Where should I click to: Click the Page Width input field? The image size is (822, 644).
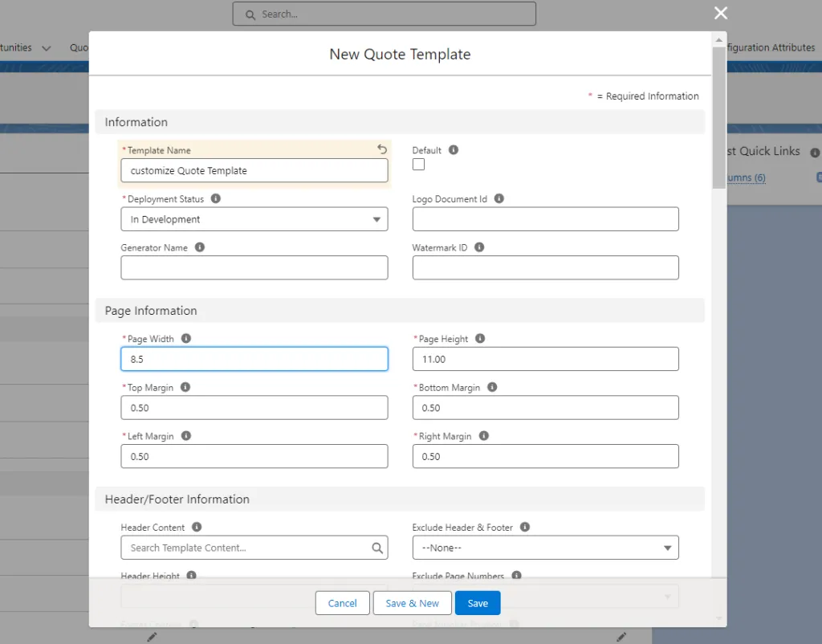254,359
